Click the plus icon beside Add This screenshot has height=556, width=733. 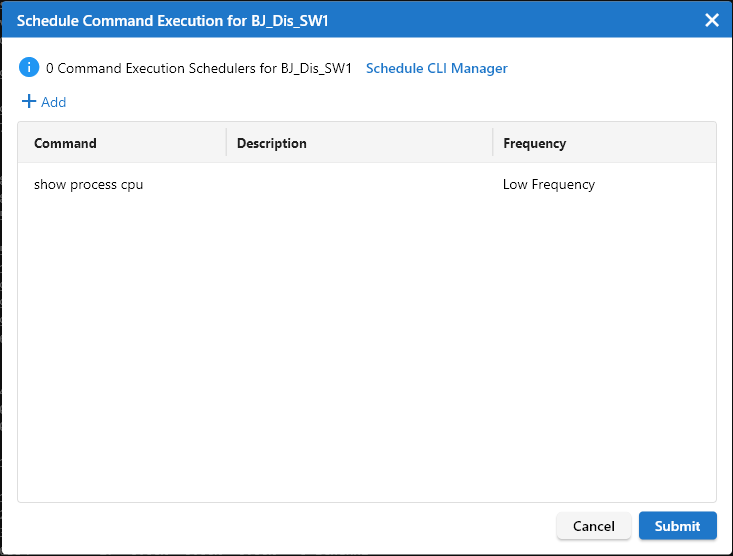(29, 102)
